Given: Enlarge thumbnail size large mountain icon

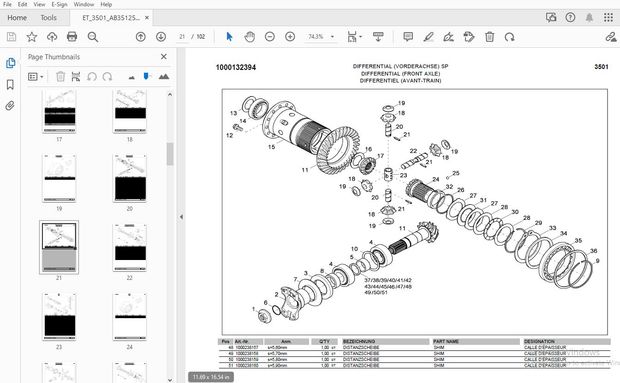Looking at the screenshot, I should tap(164, 77).
